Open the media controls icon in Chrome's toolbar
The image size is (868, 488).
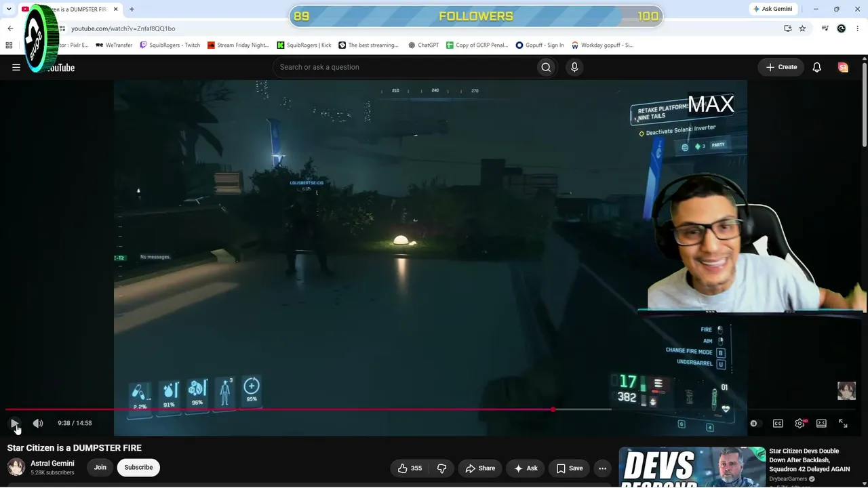825,28
